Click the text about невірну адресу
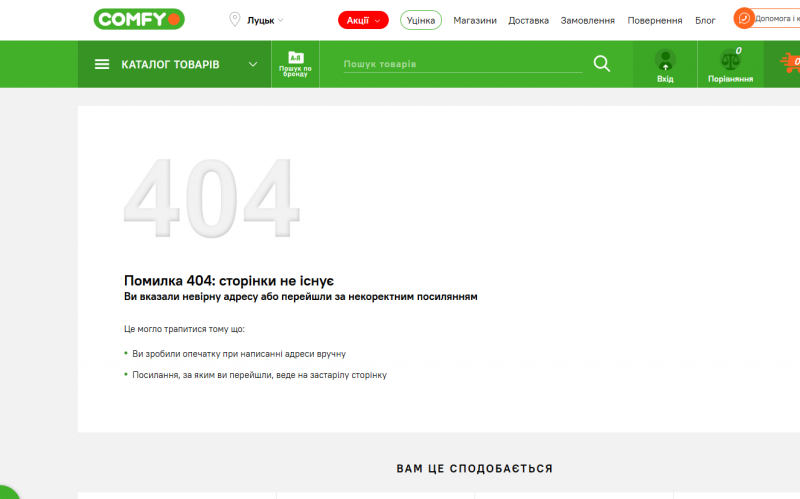 pyautogui.click(x=301, y=297)
